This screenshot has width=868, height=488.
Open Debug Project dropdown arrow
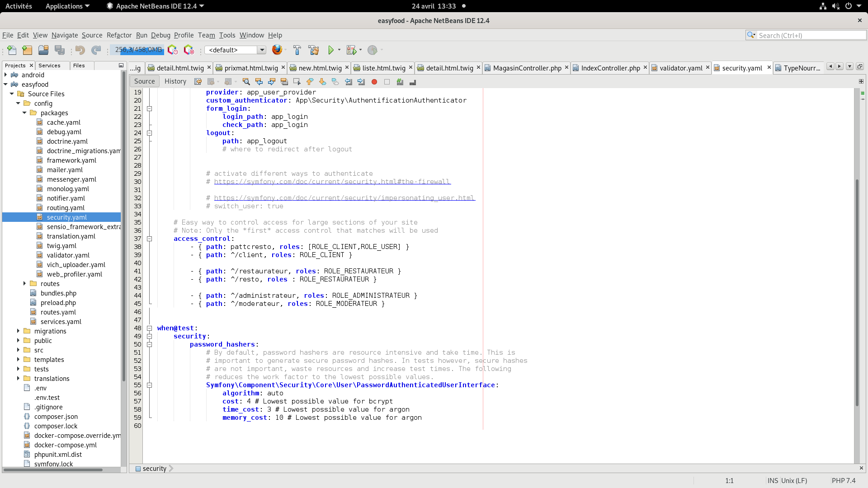point(360,50)
